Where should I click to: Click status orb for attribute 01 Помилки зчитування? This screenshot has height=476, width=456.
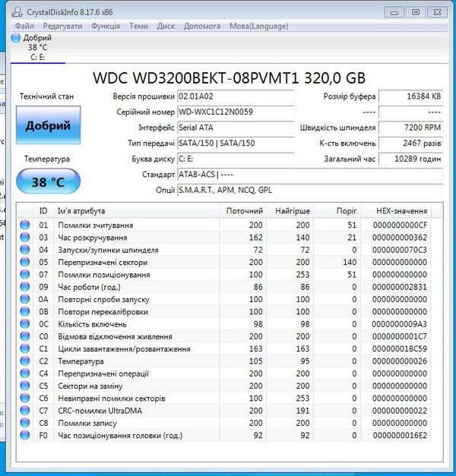[24, 225]
